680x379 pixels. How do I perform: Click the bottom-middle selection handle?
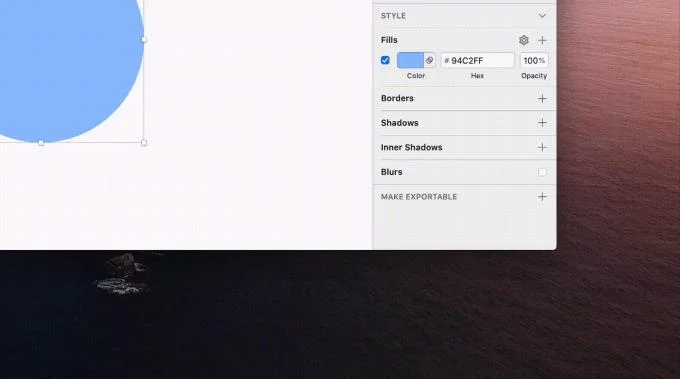coord(41,143)
